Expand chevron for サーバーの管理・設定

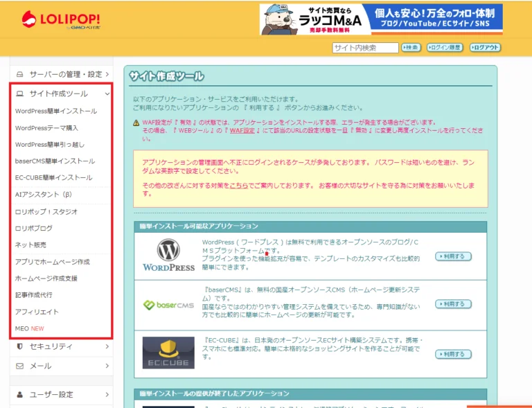coord(107,74)
